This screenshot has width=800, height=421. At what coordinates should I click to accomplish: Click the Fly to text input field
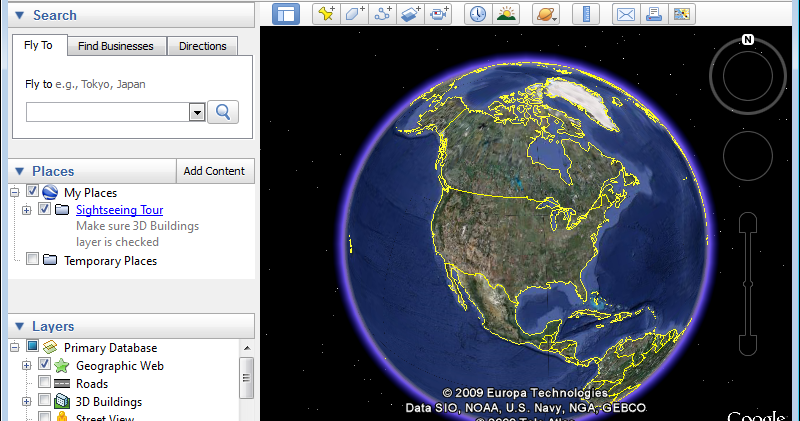108,112
